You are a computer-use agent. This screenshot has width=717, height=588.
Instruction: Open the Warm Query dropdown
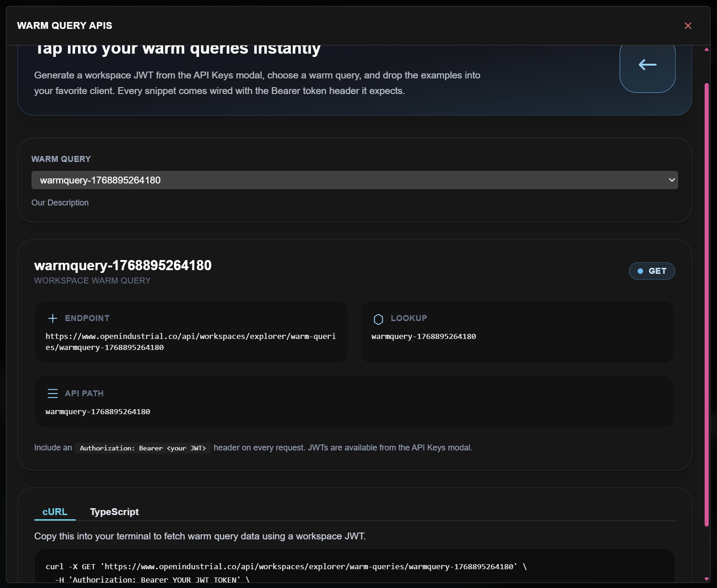click(355, 180)
